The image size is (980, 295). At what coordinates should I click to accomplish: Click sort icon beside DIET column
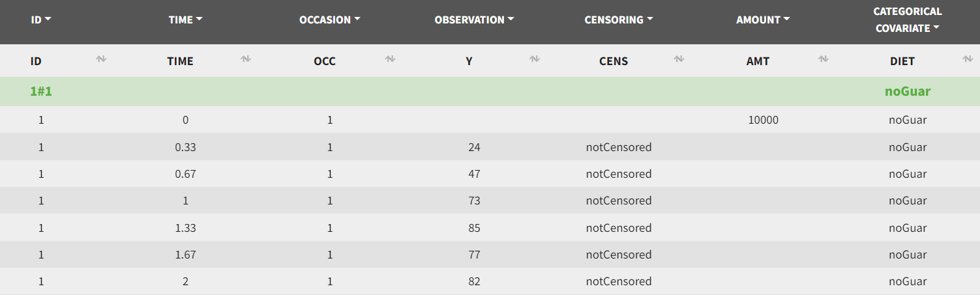(968, 59)
